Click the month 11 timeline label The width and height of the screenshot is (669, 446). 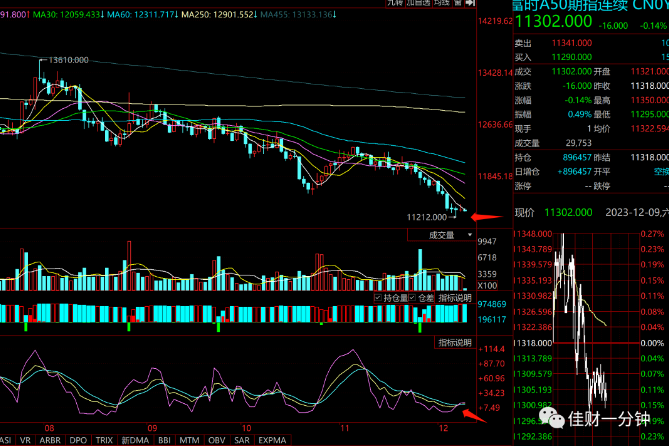344,428
